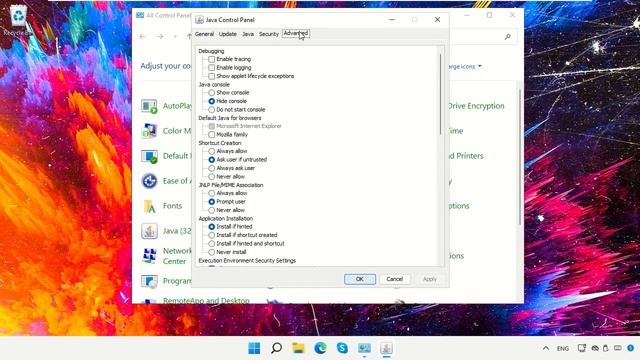
Task: Click the AutoPlay icon in Control Panel
Action: (149, 106)
